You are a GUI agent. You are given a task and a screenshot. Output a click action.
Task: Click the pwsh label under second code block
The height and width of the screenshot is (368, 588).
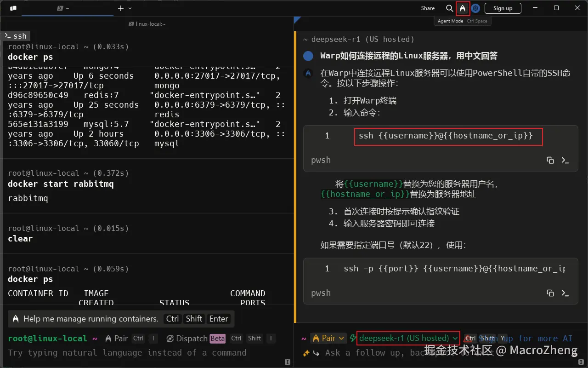pos(321,293)
